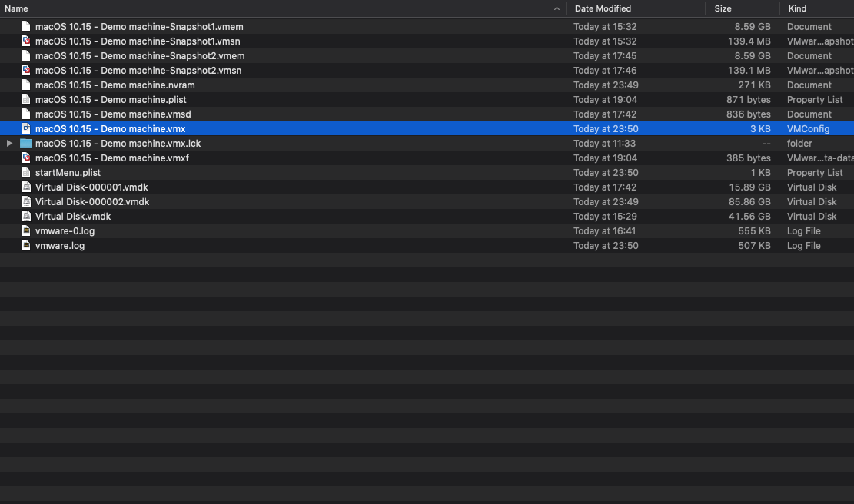Select the startMenu.plist file name

coord(68,173)
